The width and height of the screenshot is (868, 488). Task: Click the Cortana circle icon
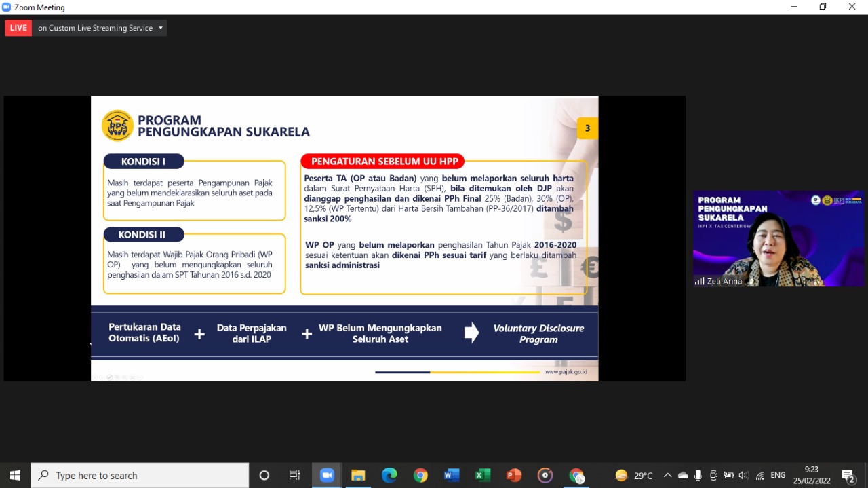(x=264, y=475)
